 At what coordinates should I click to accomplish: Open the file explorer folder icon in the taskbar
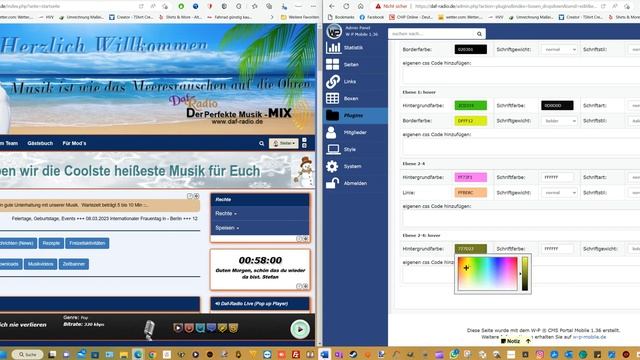[x=124, y=354]
